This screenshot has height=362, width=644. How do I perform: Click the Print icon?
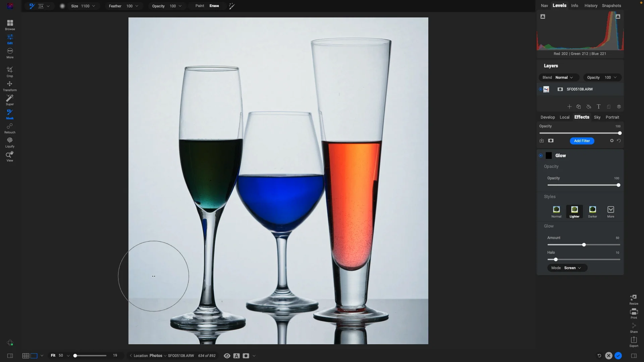tap(634, 314)
